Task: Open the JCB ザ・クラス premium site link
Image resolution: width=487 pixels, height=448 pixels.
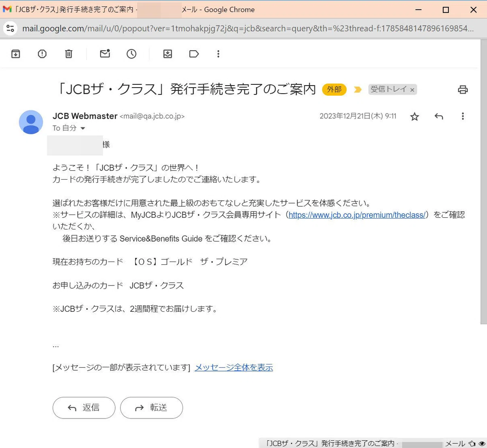Action: click(x=357, y=215)
